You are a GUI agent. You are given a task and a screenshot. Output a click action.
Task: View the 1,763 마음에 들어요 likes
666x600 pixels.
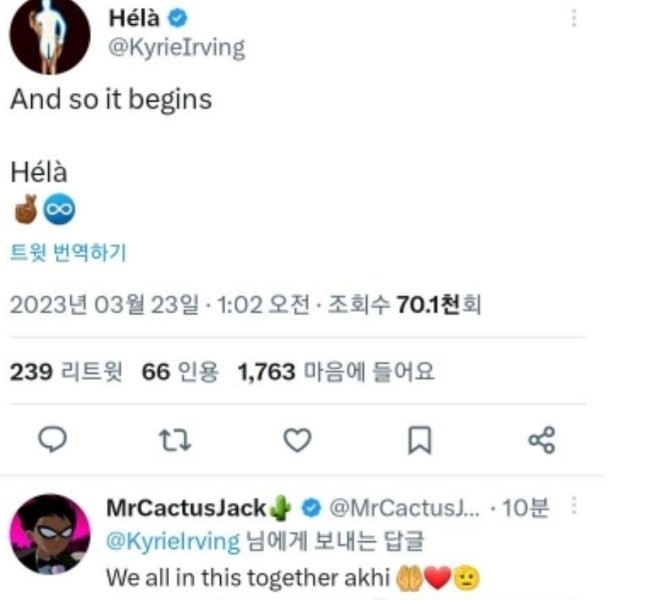click(336, 373)
